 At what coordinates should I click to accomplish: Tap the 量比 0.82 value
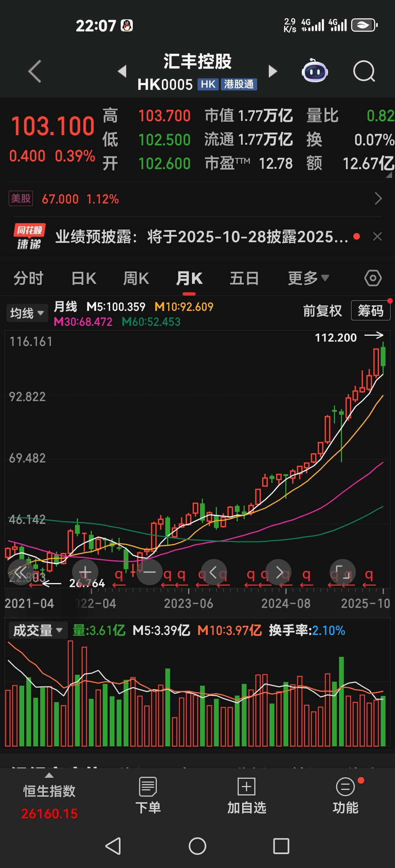coord(350,116)
